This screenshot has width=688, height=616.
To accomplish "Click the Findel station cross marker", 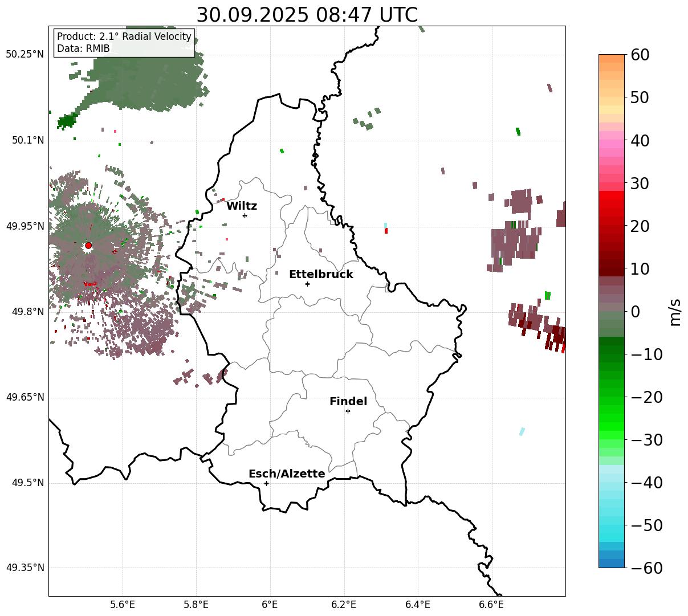I will click(x=348, y=411).
